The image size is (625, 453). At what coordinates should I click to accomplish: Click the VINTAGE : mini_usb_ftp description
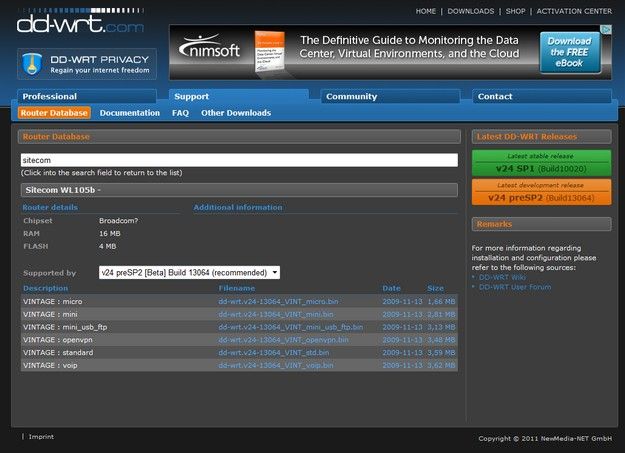point(65,327)
